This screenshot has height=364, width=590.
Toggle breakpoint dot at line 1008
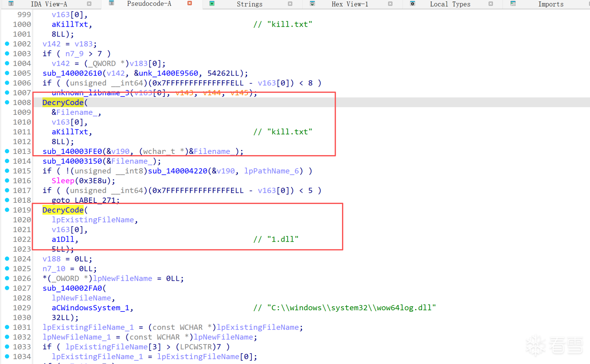point(7,102)
